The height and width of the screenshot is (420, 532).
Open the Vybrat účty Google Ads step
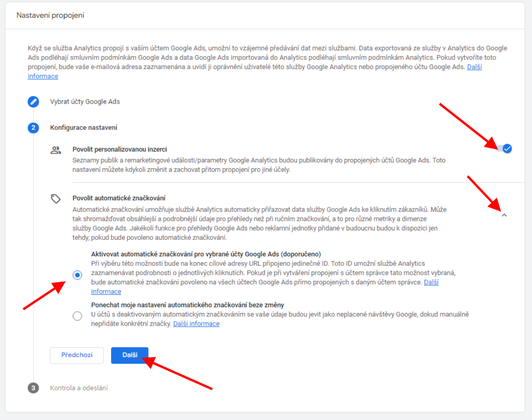[85, 101]
